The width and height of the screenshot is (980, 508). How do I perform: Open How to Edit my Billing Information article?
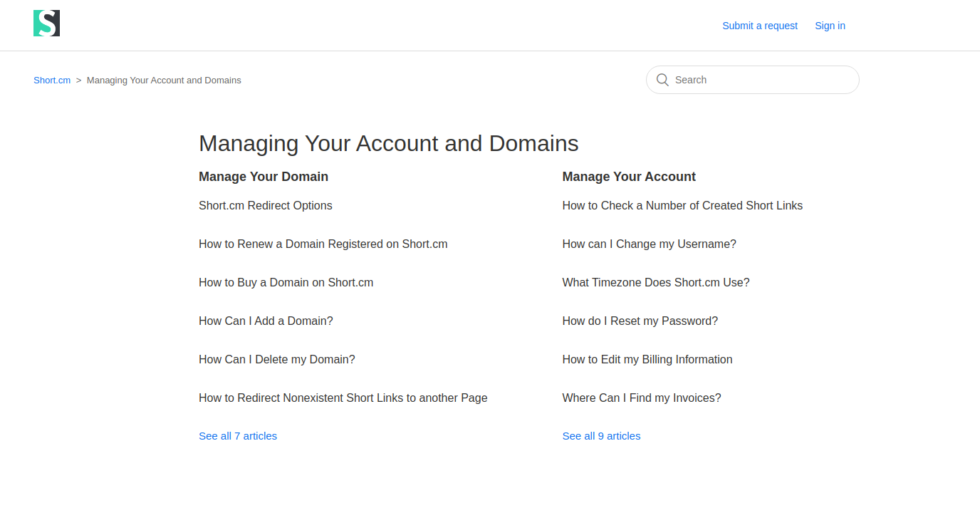tap(647, 359)
